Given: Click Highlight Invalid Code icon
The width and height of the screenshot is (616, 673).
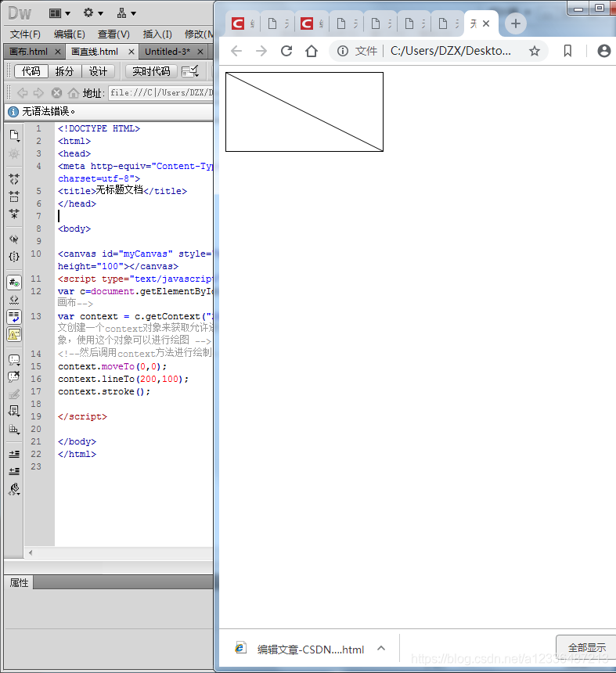Looking at the screenshot, I should (x=14, y=300).
